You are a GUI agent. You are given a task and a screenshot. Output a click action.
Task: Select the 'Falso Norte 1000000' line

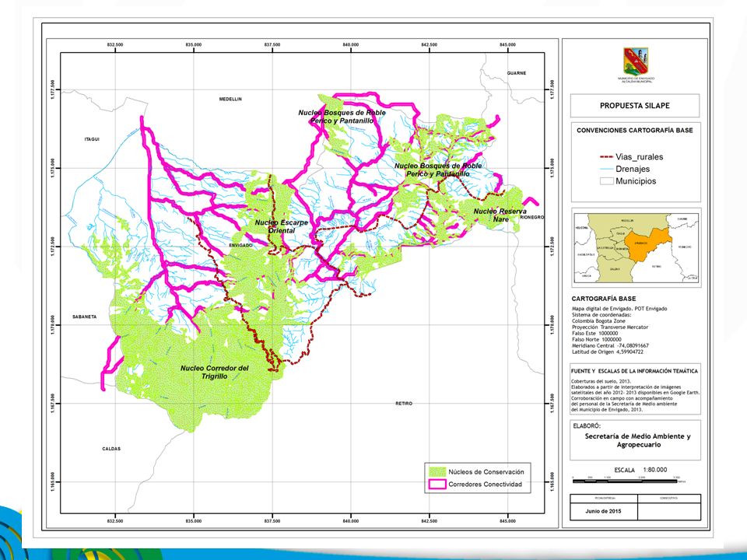coord(597,340)
